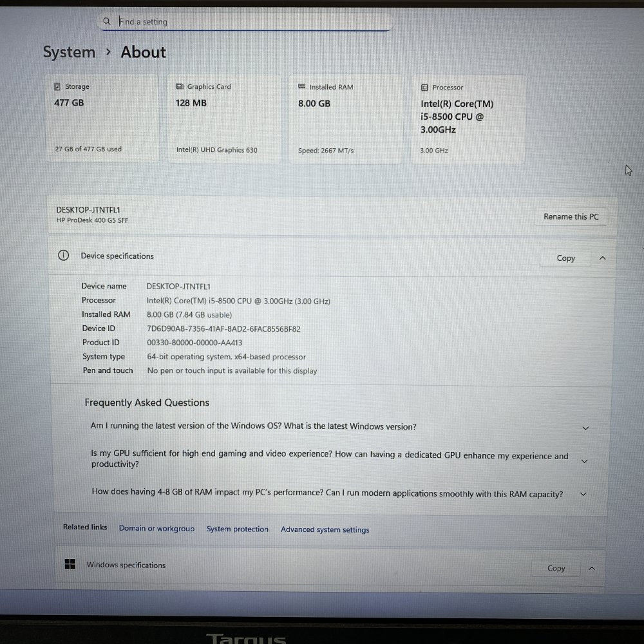Collapse the Device specifications section
This screenshot has width=644, height=644.
click(602, 258)
